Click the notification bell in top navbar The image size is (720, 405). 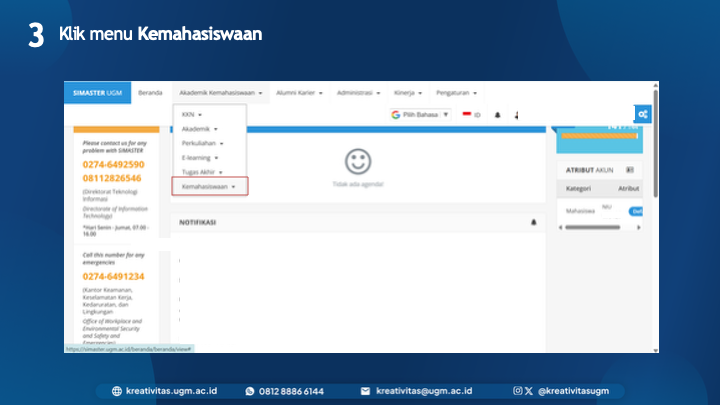(498, 115)
